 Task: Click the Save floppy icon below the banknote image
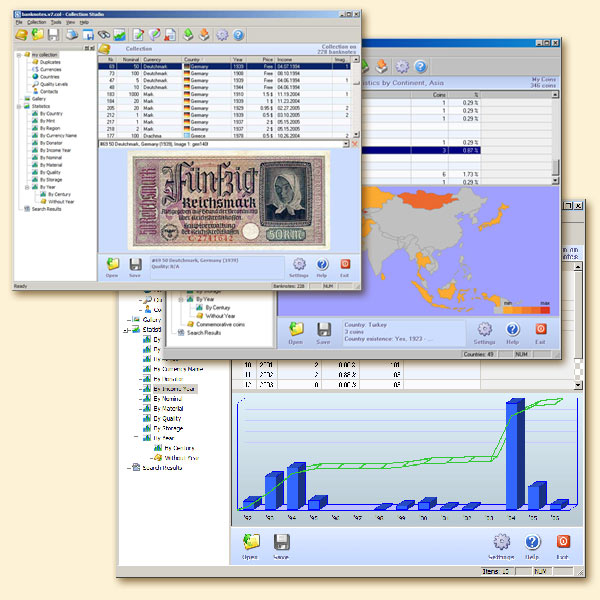[135, 264]
